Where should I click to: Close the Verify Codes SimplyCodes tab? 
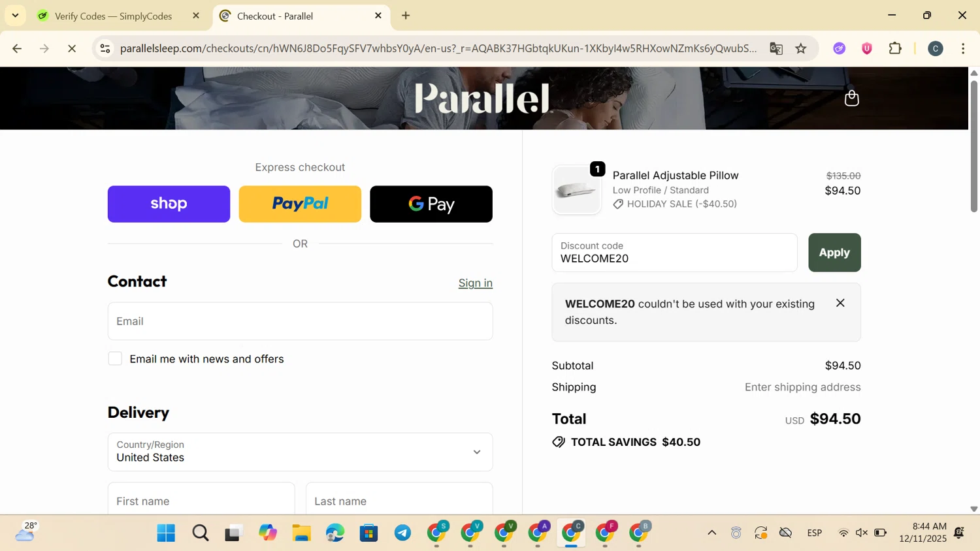196,16
